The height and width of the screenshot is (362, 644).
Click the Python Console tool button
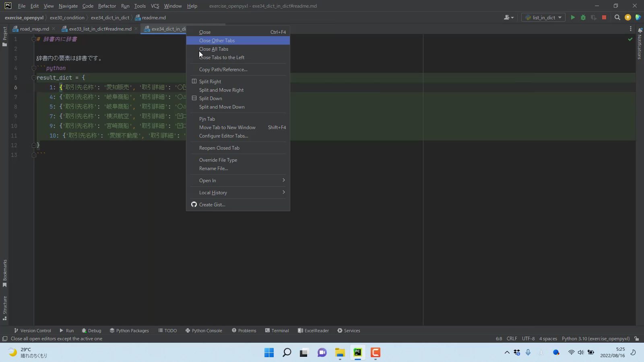tap(204, 331)
